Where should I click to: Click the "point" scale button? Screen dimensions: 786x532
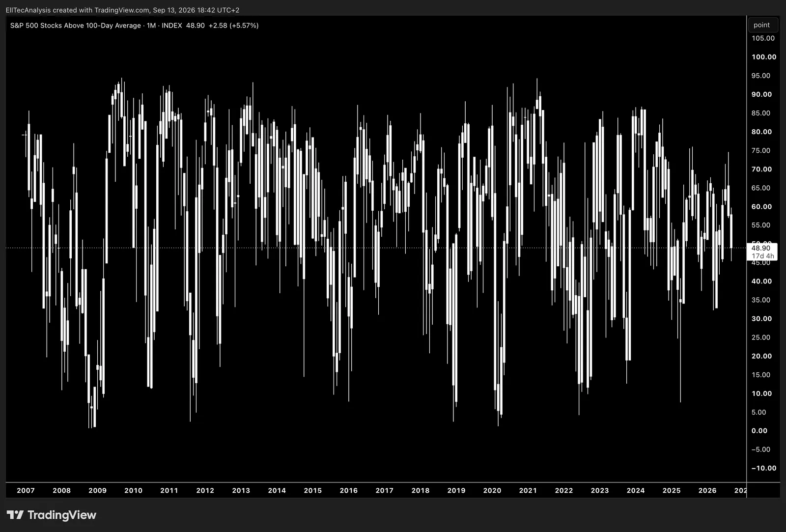(762, 25)
